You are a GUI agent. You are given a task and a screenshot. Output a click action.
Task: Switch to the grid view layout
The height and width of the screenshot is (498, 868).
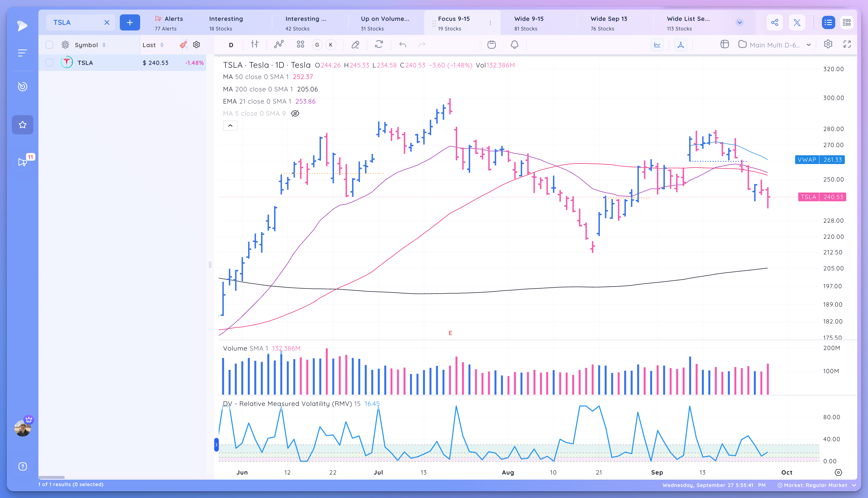(847, 23)
